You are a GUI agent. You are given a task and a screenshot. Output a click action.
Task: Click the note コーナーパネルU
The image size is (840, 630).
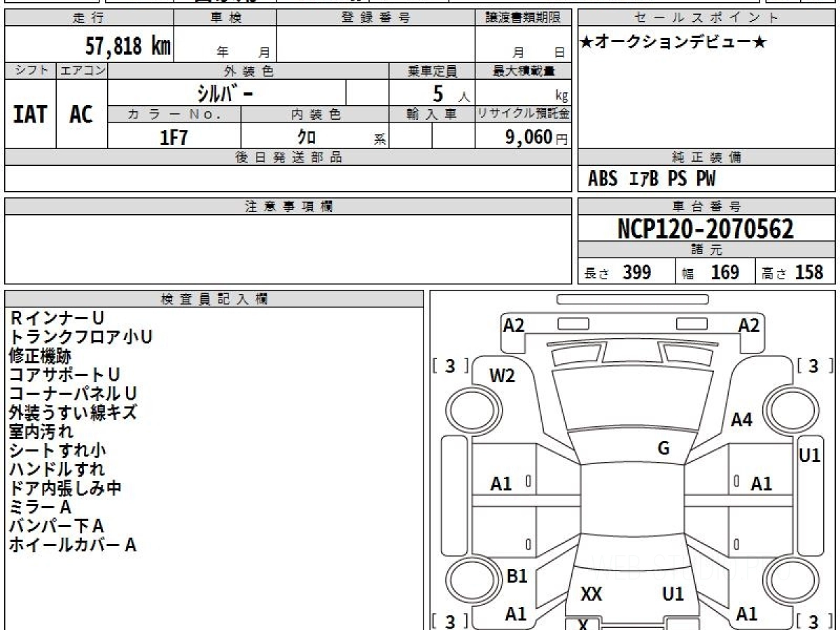73,393
